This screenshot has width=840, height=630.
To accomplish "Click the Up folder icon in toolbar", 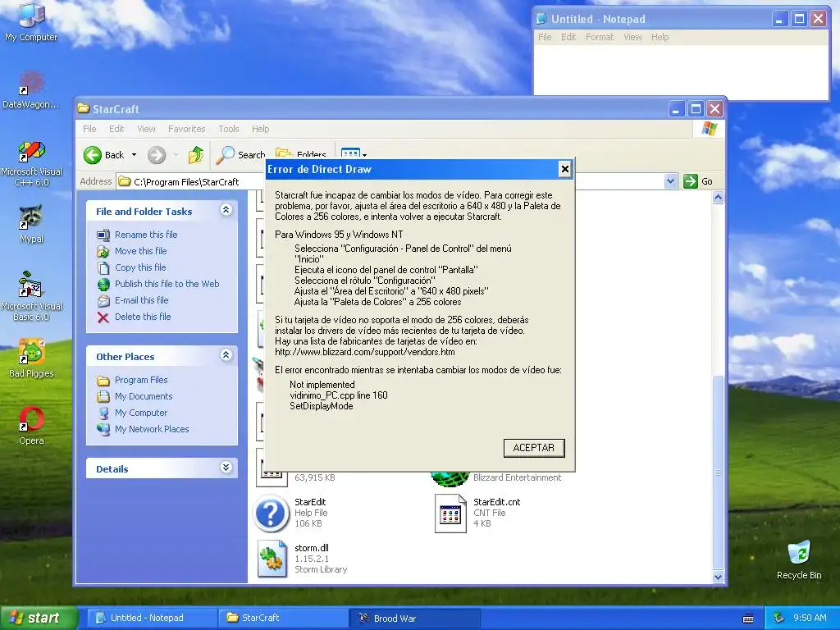I will [x=195, y=155].
